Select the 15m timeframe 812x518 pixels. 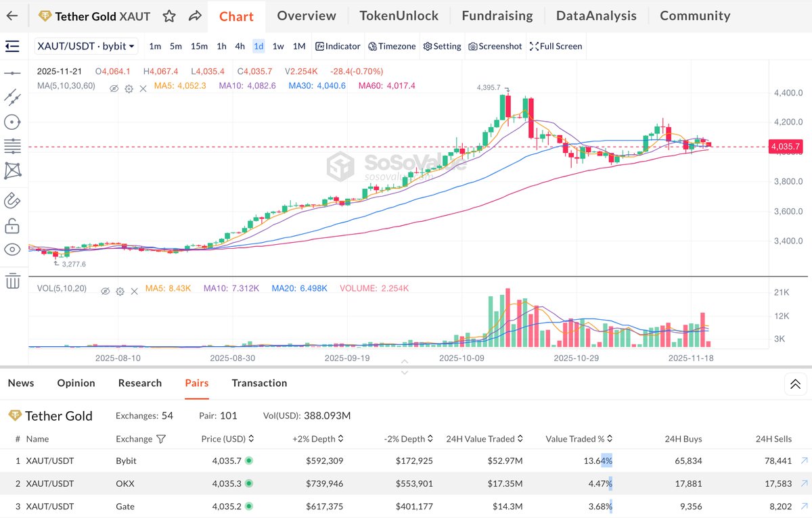tap(199, 46)
